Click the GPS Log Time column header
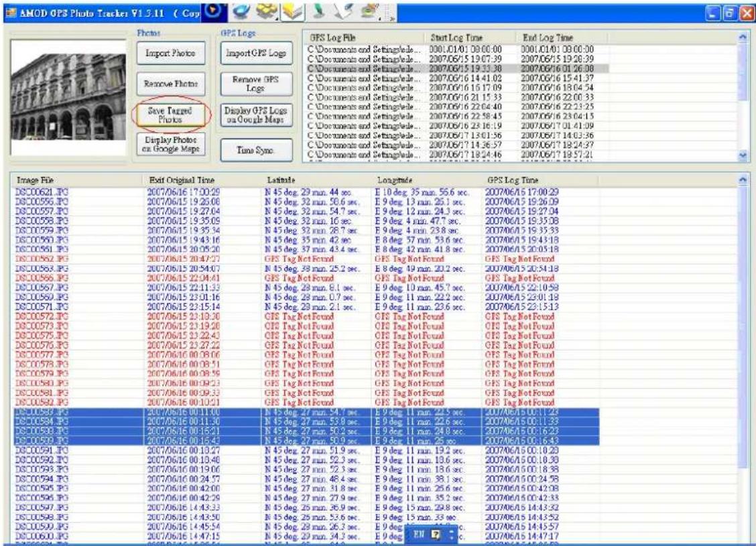The width and height of the screenshot is (756, 546). [540, 180]
